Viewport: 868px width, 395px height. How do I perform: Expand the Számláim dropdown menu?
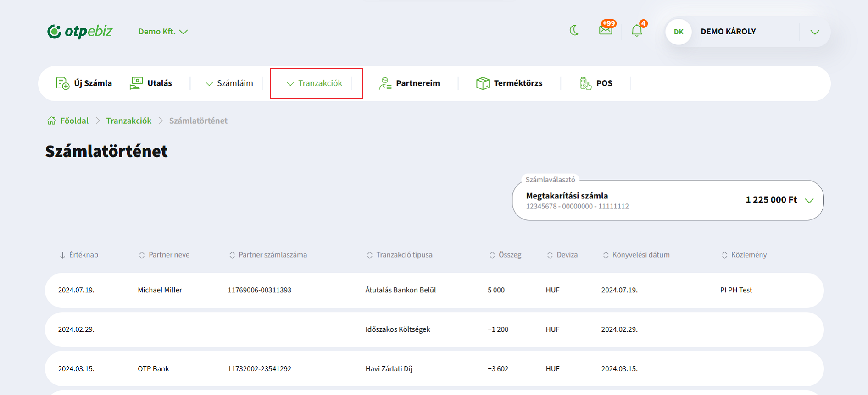(229, 83)
